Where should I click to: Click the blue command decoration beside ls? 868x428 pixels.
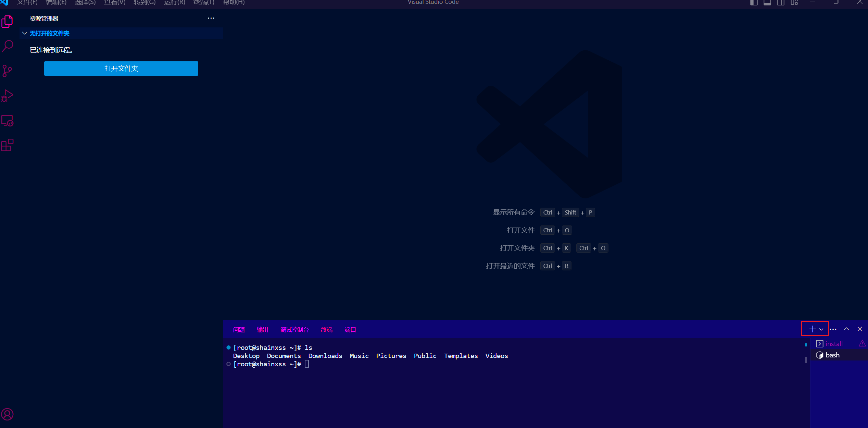tap(228, 347)
